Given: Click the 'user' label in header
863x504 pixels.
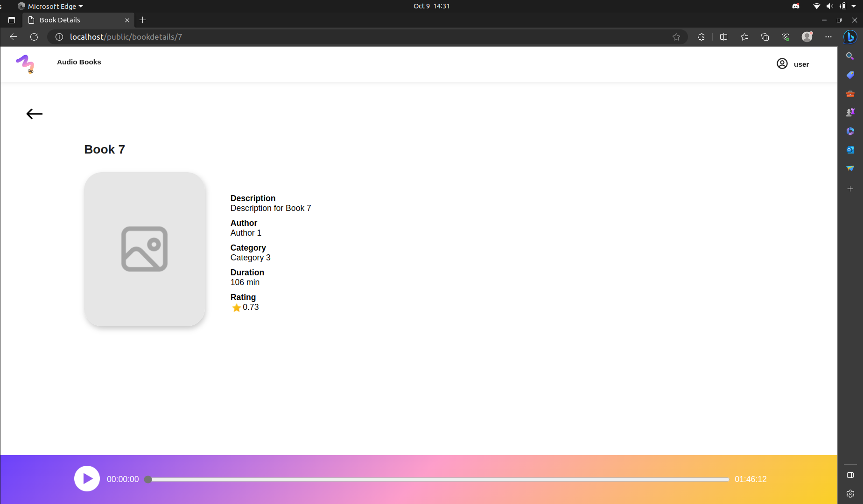Looking at the screenshot, I should (x=801, y=64).
